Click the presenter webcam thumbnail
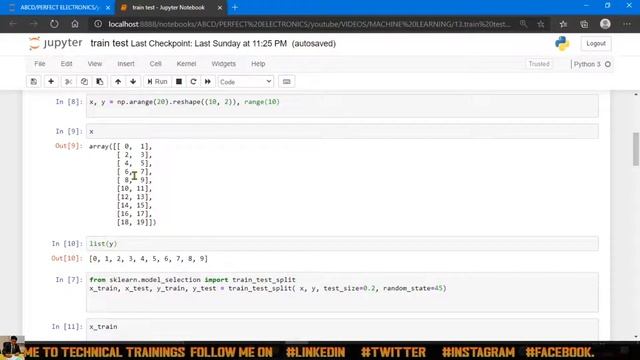The width and height of the screenshot is (640, 360). click(12, 348)
